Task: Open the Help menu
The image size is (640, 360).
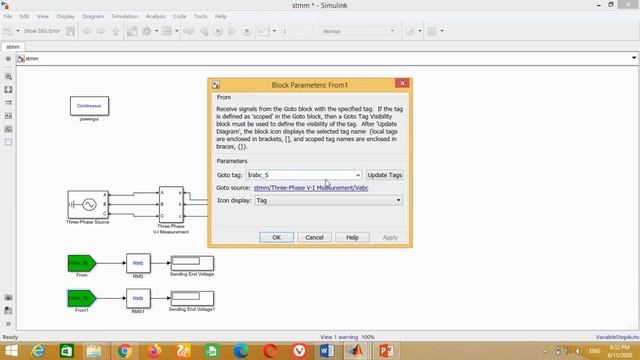Action: pos(220,16)
